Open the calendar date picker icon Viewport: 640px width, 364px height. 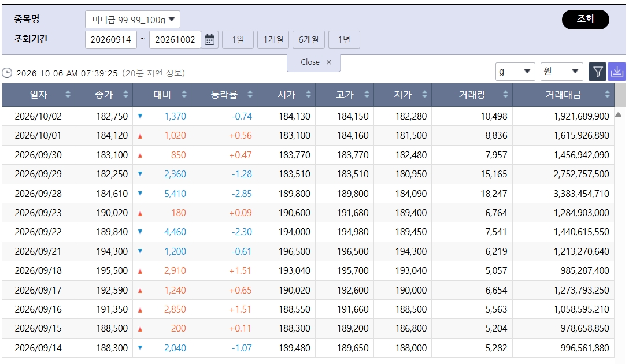pyautogui.click(x=209, y=40)
